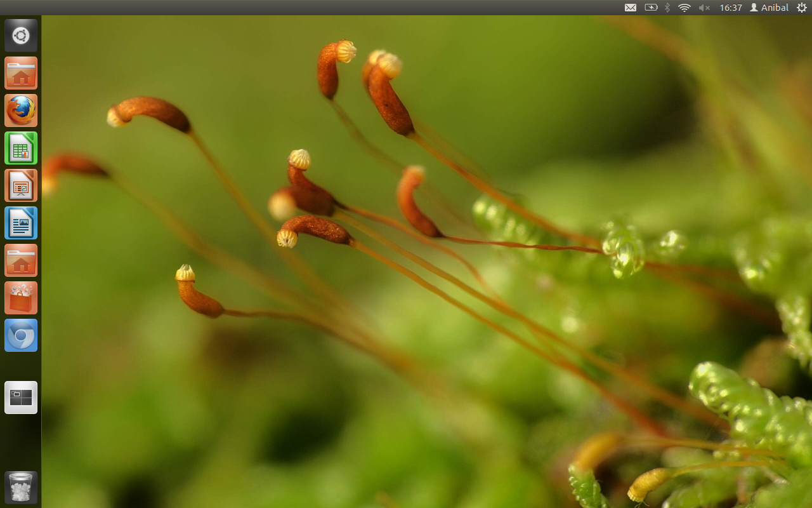The height and width of the screenshot is (508, 812).
Task: Open LibreOffice Calc spreadsheet
Action: [x=21, y=148]
